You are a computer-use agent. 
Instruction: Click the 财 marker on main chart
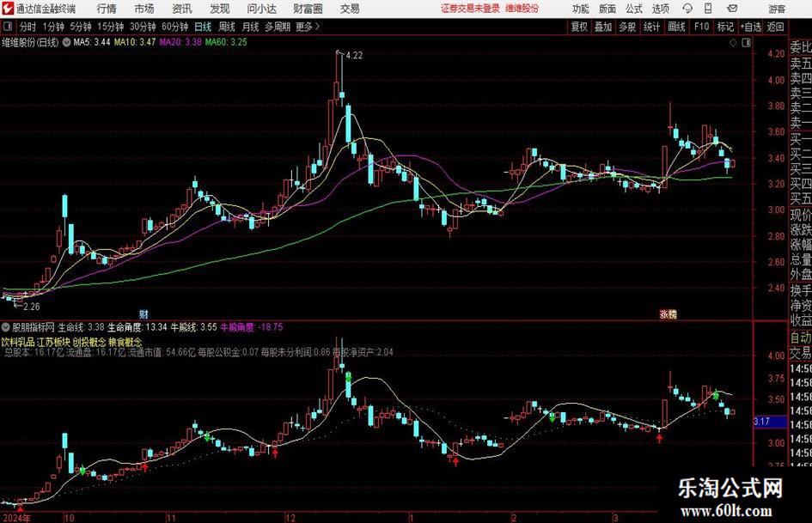tap(144, 313)
